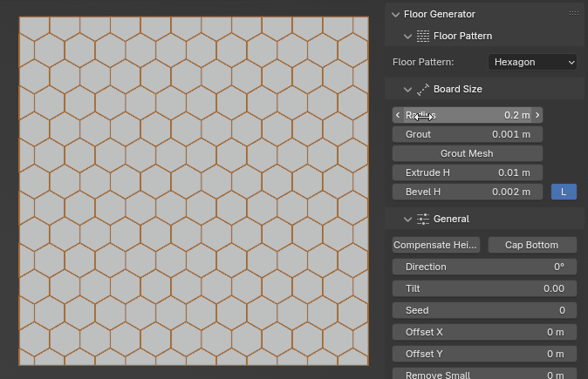Toggle Compensate Height option
588x379 pixels.
[x=436, y=245]
